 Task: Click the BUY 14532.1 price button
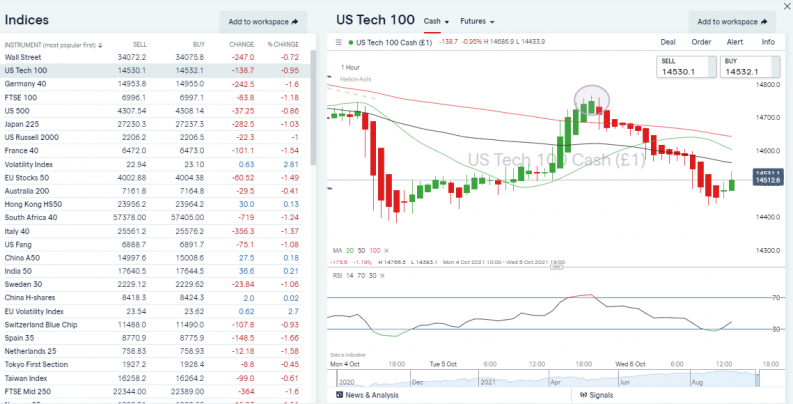(x=750, y=67)
